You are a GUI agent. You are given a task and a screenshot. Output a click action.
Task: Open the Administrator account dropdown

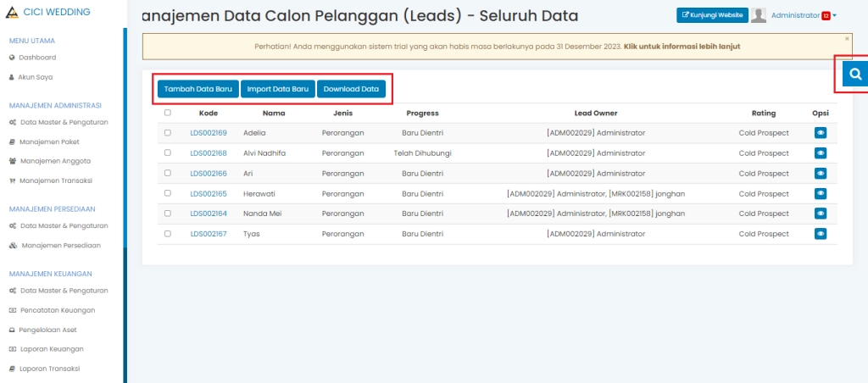(x=804, y=15)
